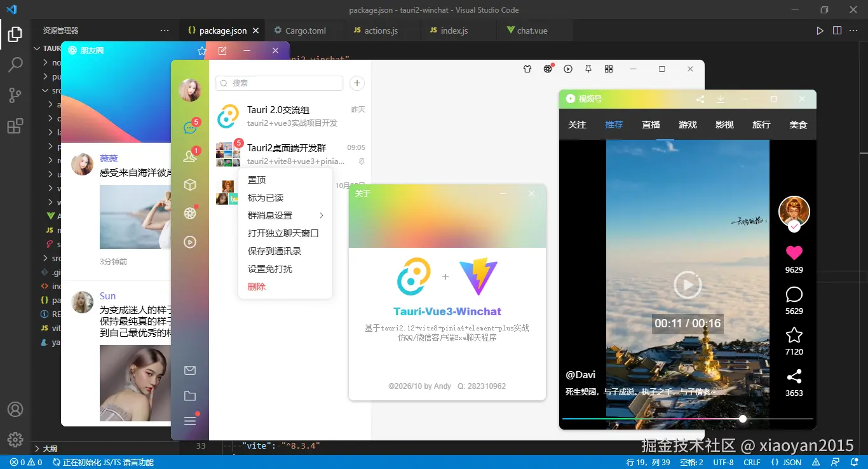Open hamburger menu icon in Winchat sidebar
868x469 pixels.
point(189,421)
